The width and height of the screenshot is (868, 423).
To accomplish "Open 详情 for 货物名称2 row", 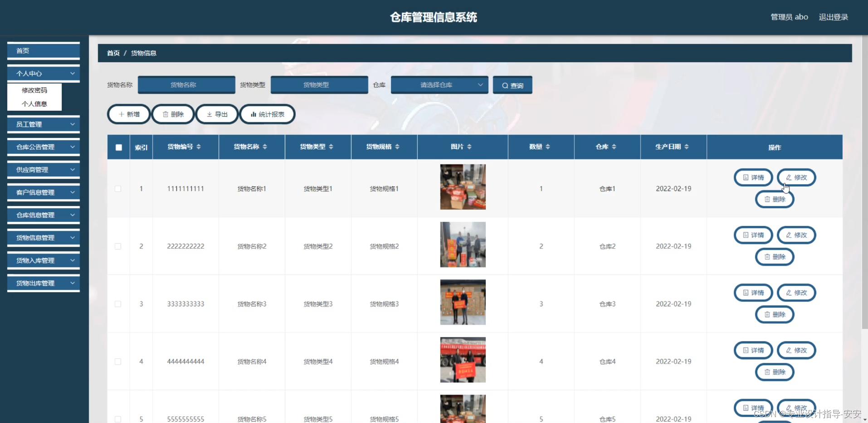I will (753, 235).
